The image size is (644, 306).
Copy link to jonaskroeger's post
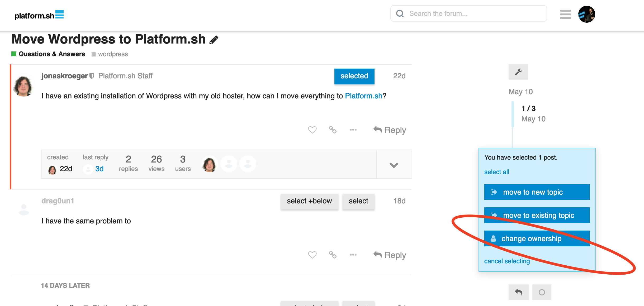[333, 130]
